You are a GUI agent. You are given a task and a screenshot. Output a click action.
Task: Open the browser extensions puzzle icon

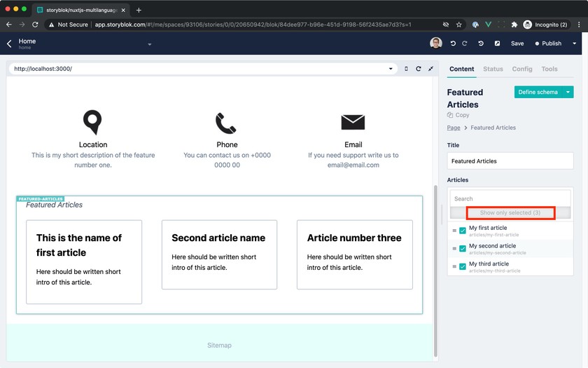pyautogui.click(x=514, y=25)
